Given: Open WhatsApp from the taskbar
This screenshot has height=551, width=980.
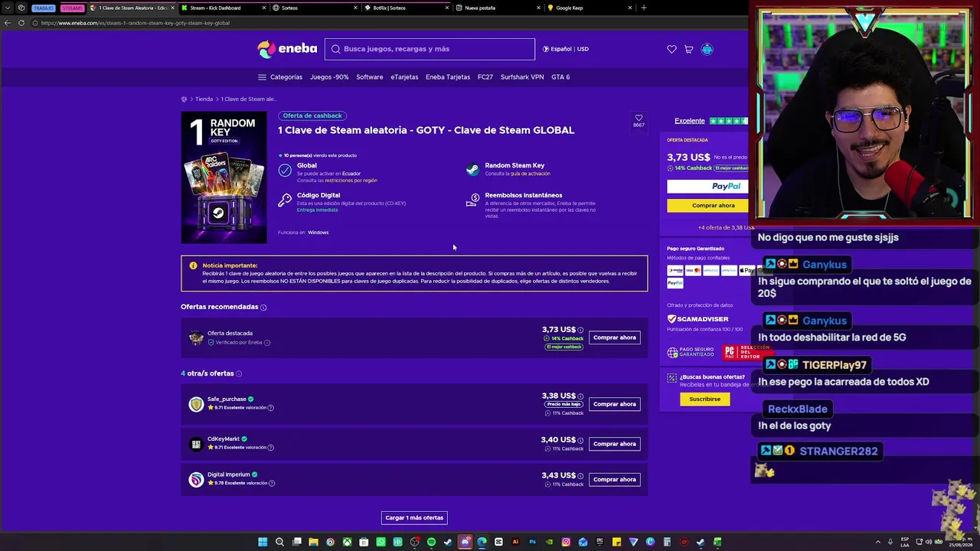Looking at the screenshot, I should coord(381,542).
